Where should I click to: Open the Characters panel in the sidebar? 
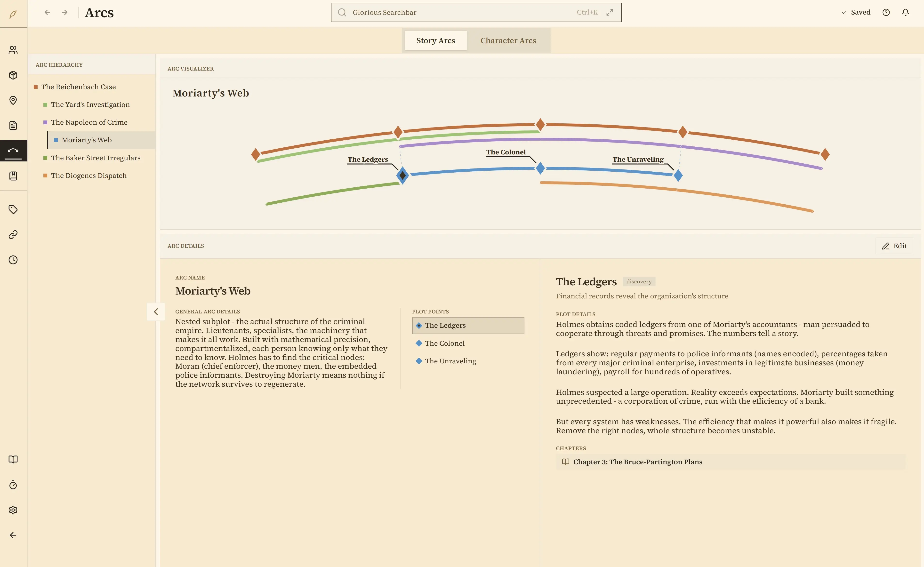(14, 49)
